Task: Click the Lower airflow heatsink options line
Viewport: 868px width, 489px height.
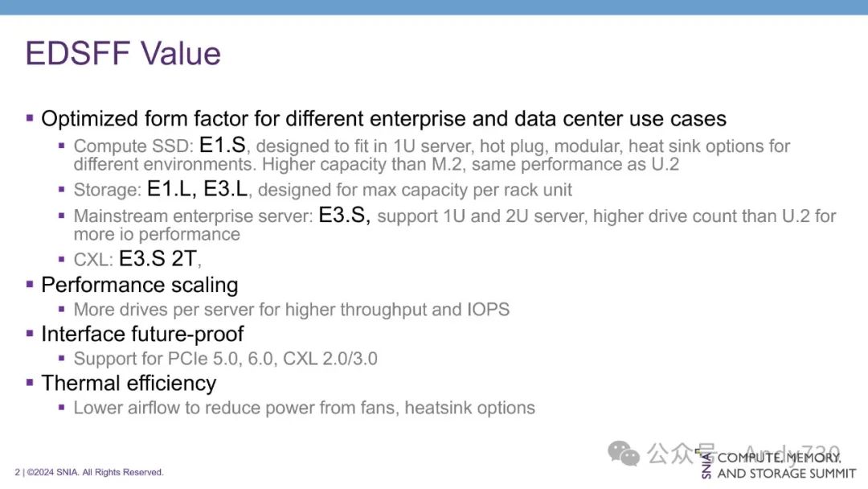Action: (304, 408)
